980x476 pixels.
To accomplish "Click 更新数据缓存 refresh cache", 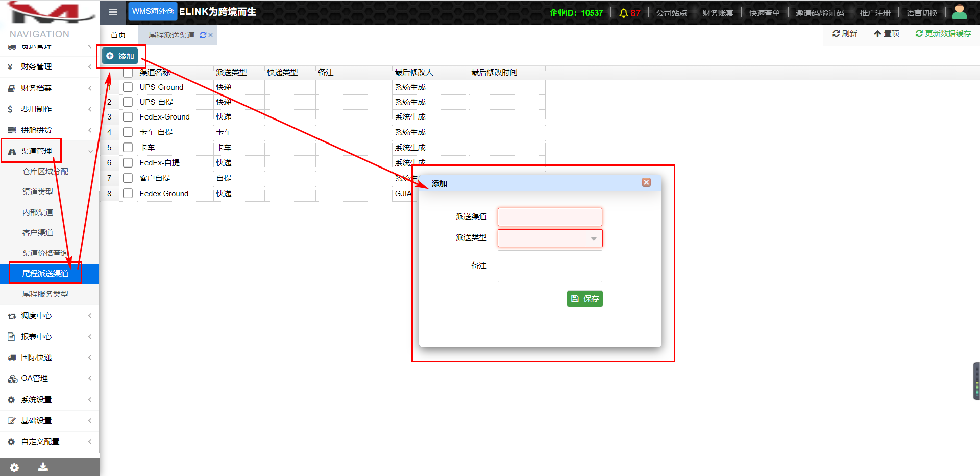I will tap(943, 33).
